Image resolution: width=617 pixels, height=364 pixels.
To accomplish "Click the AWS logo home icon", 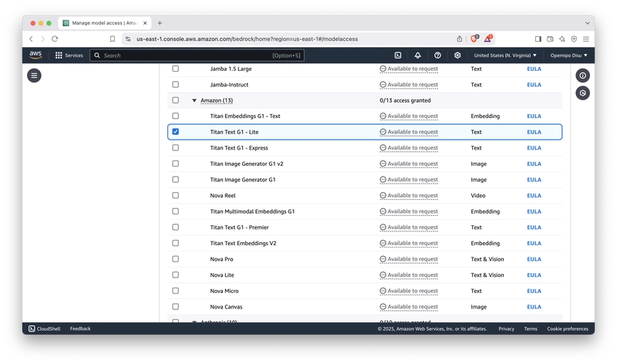I will [x=35, y=56].
